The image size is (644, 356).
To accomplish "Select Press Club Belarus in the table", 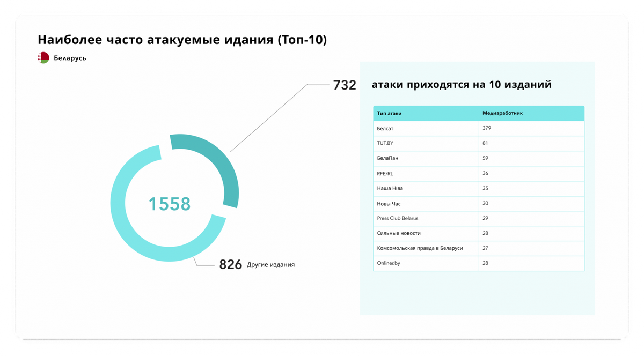I will tap(398, 218).
